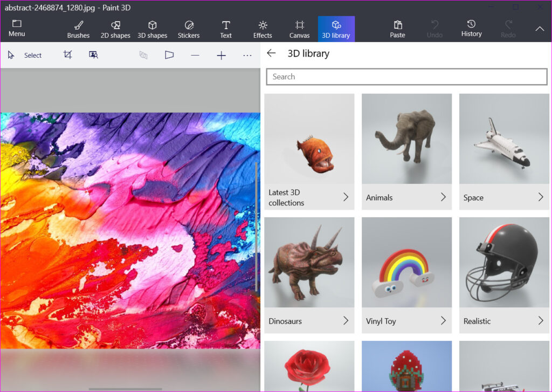This screenshot has width=552, height=392.
Task: Select the Text tool
Action: [x=225, y=28]
